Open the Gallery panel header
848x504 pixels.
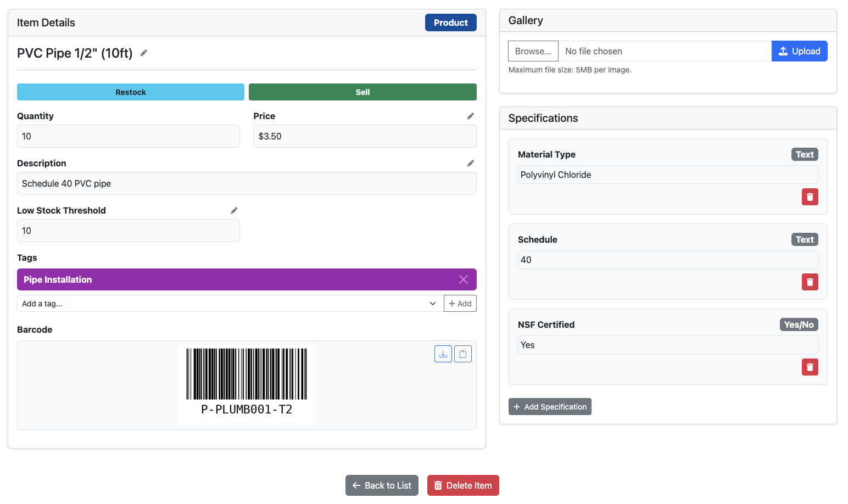click(x=525, y=20)
